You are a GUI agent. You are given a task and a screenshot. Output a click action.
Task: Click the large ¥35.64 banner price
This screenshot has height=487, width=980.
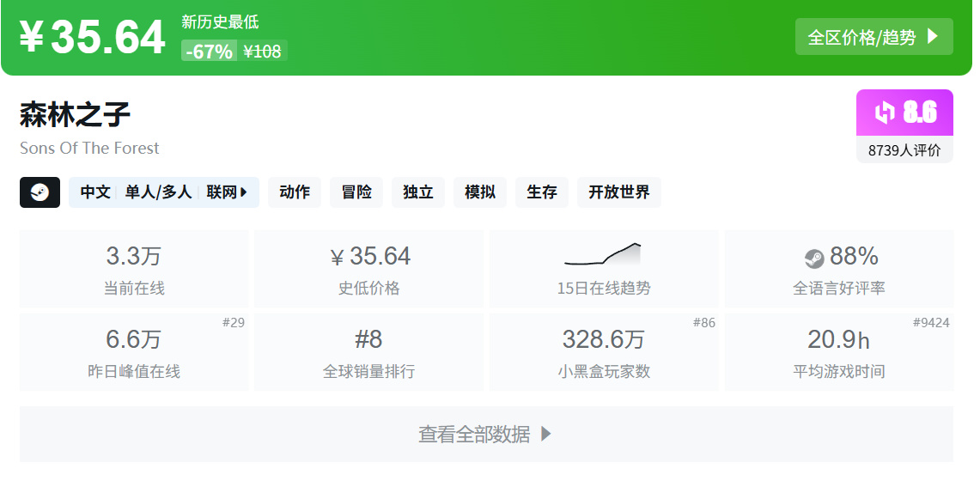93,38
